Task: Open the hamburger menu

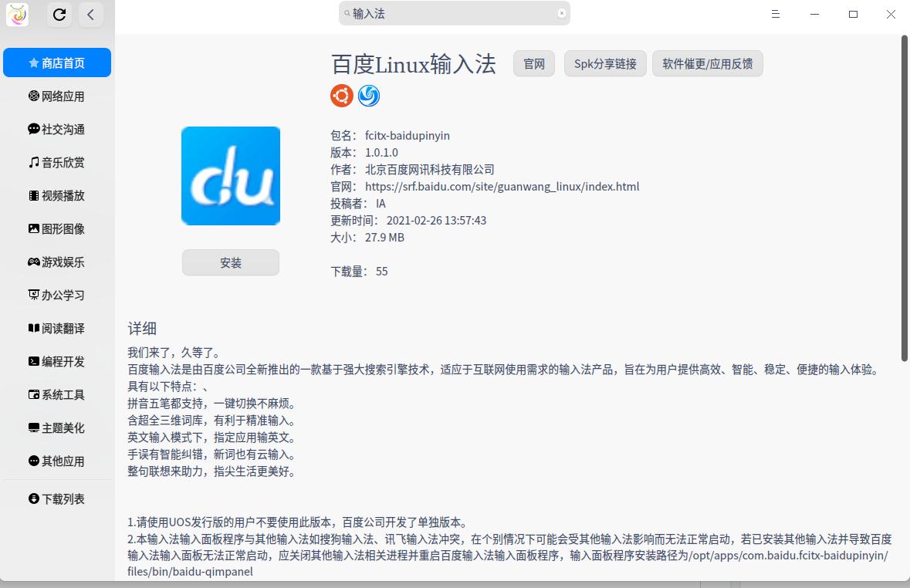Action: point(775,14)
